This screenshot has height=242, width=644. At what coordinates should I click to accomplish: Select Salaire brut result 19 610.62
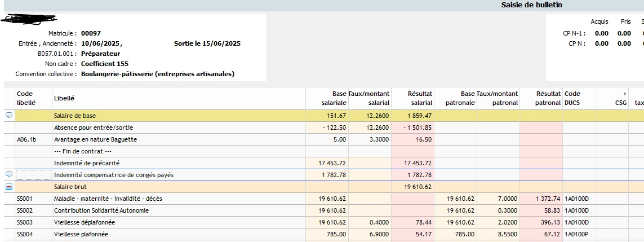(x=412, y=187)
